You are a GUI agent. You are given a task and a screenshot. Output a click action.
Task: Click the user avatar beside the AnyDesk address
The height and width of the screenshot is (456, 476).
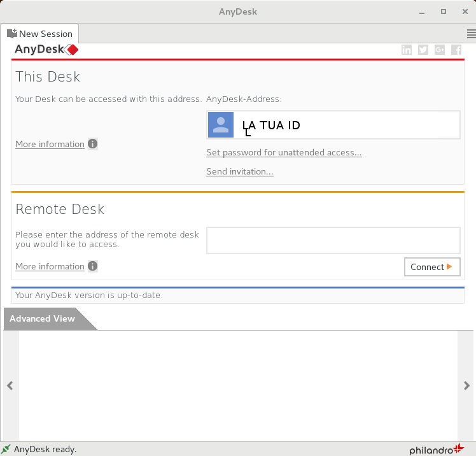[221, 125]
